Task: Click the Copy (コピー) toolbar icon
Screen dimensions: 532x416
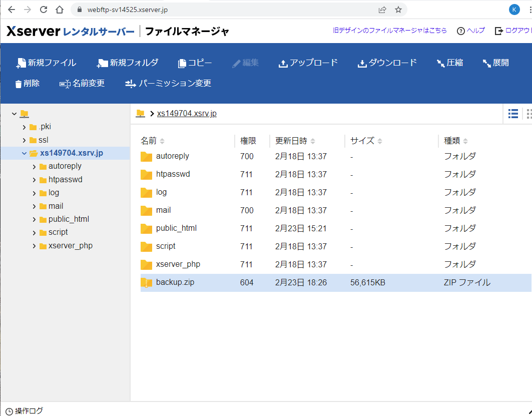Action: [x=195, y=63]
